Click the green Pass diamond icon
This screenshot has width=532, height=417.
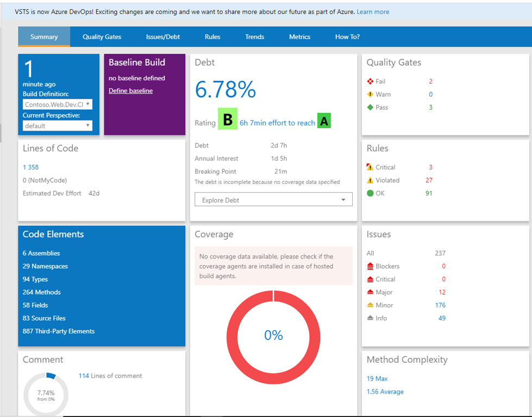click(371, 108)
